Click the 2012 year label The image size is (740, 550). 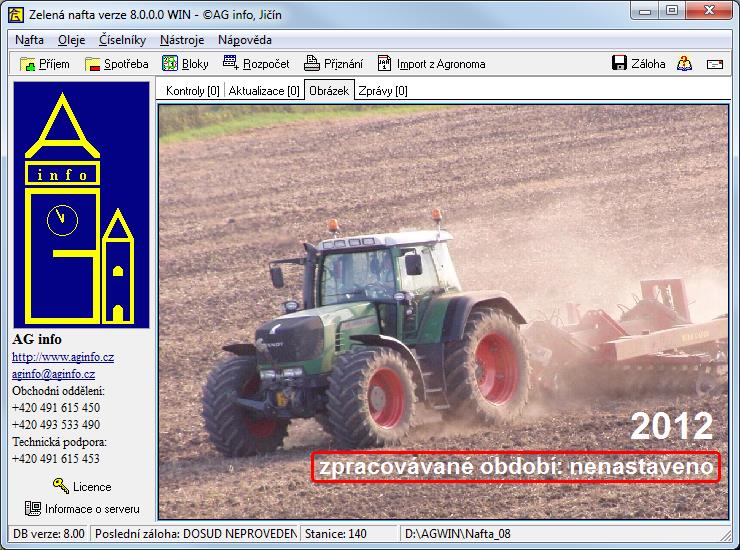672,426
